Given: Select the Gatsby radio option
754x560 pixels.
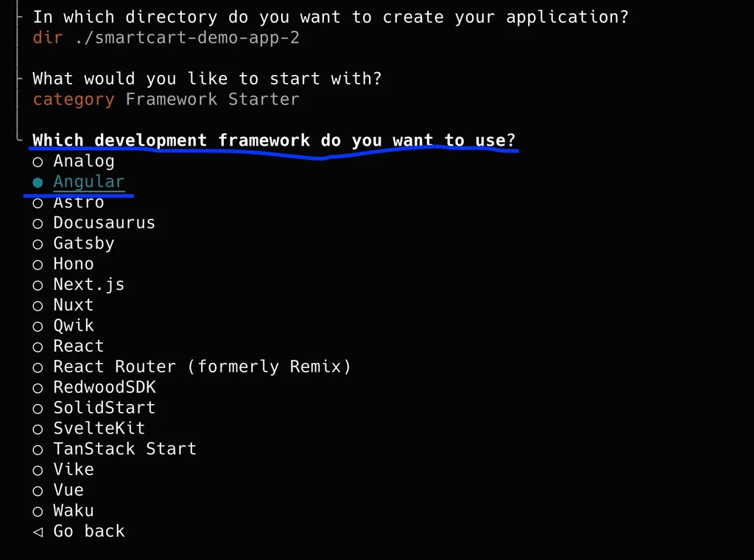Looking at the screenshot, I should point(74,244).
